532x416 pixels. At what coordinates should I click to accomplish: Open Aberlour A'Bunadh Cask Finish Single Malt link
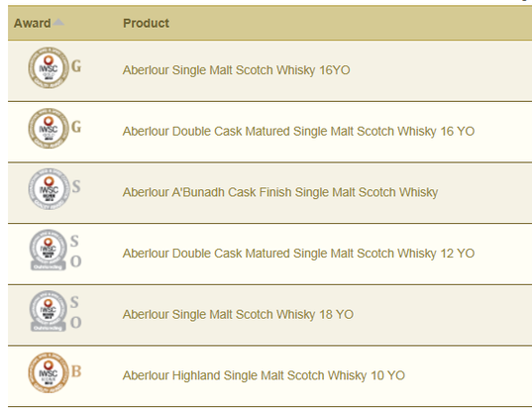(280, 192)
